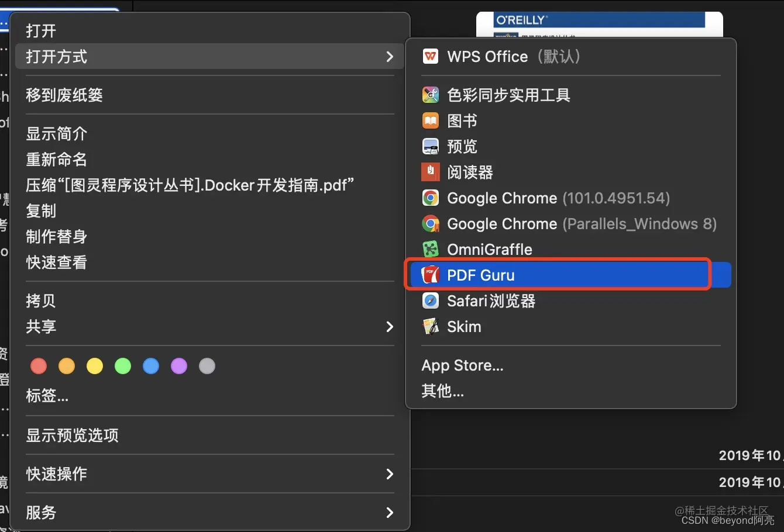
Task: Apply the gray tag color
Action: click(x=207, y=366)
